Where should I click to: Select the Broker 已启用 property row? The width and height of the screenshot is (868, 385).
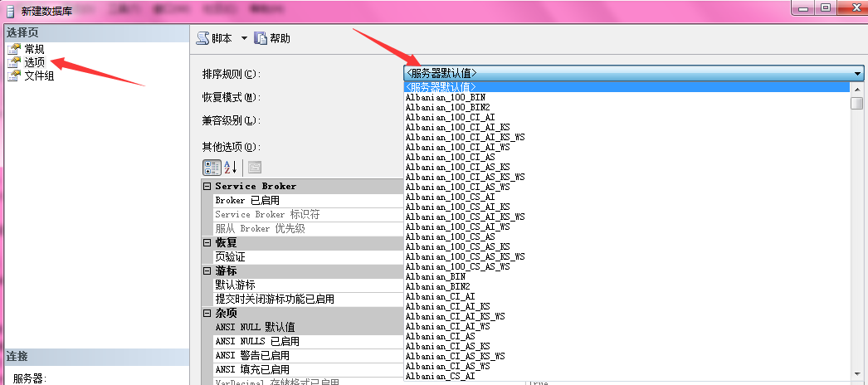309,200
